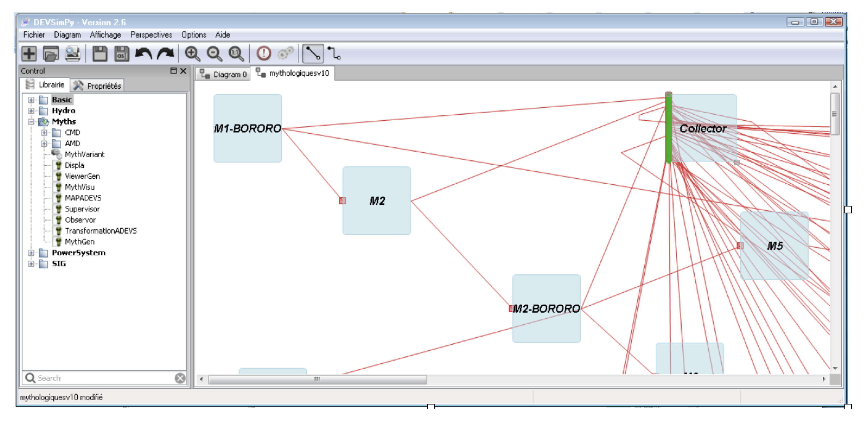Viewport: 868px width, 421px height.
Task: Select the square line connector tool
Action: [x=334, y=54]
